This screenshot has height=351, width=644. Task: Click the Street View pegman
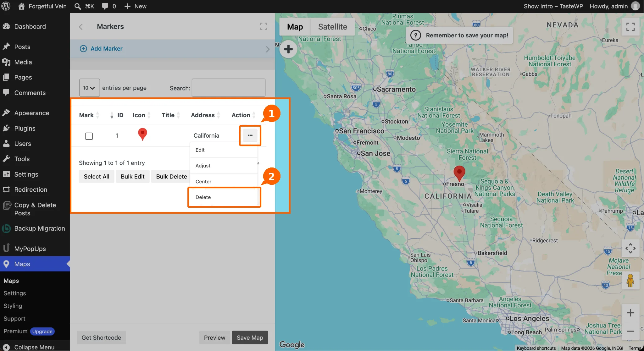[x=630, y=281]
